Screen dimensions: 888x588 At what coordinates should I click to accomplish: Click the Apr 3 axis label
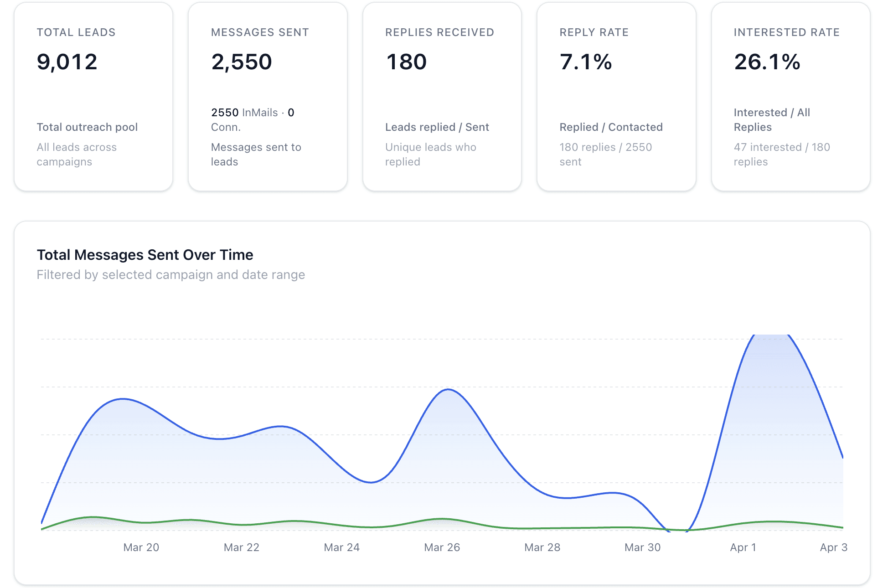pos(834,547)
